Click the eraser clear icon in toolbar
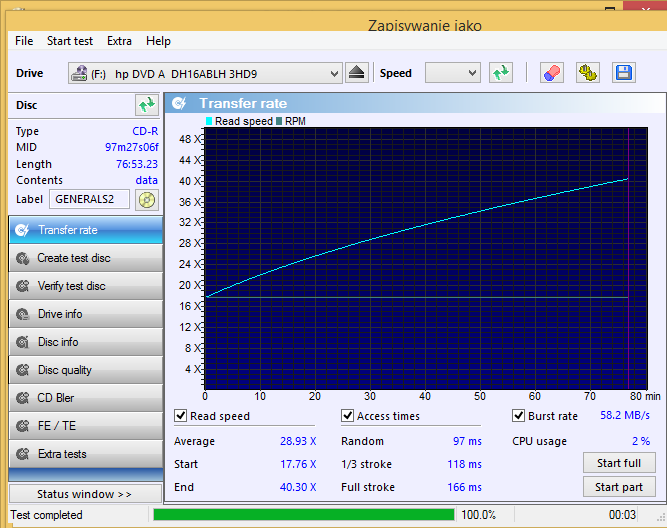This screenshot has width=667, height=528. click(552, 73)
